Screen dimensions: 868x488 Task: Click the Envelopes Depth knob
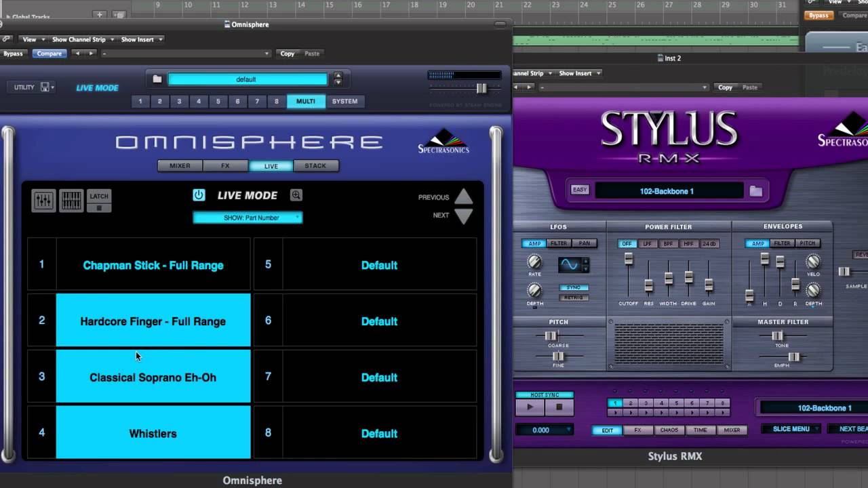coord(812,290)
